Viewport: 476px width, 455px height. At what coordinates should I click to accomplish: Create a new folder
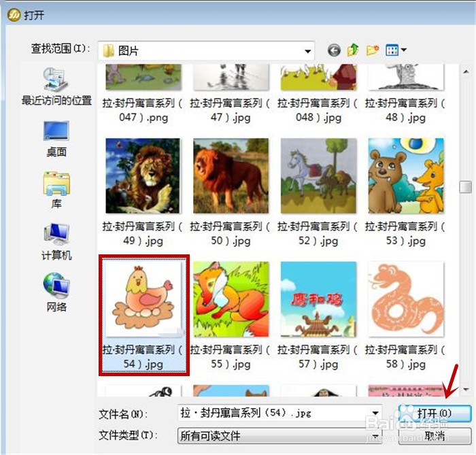372,50
